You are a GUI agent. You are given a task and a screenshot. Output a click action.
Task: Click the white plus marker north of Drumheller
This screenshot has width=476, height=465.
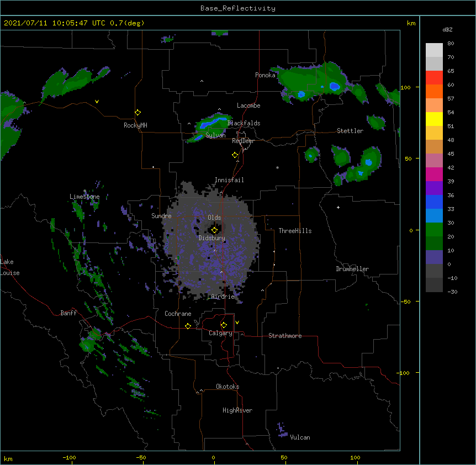[338, 207]
